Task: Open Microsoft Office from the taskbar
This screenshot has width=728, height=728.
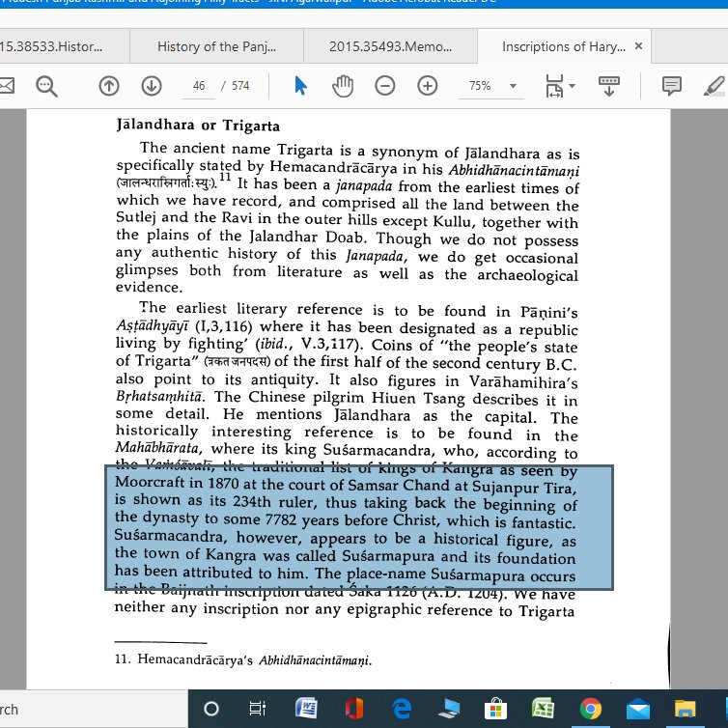Action: pos(354,709)
